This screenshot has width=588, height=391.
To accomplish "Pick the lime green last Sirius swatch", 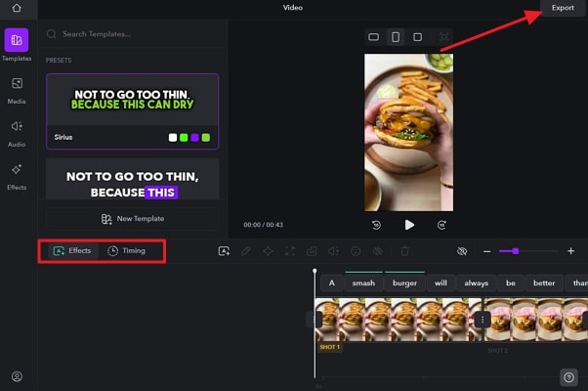I will [x=206, y=138].
